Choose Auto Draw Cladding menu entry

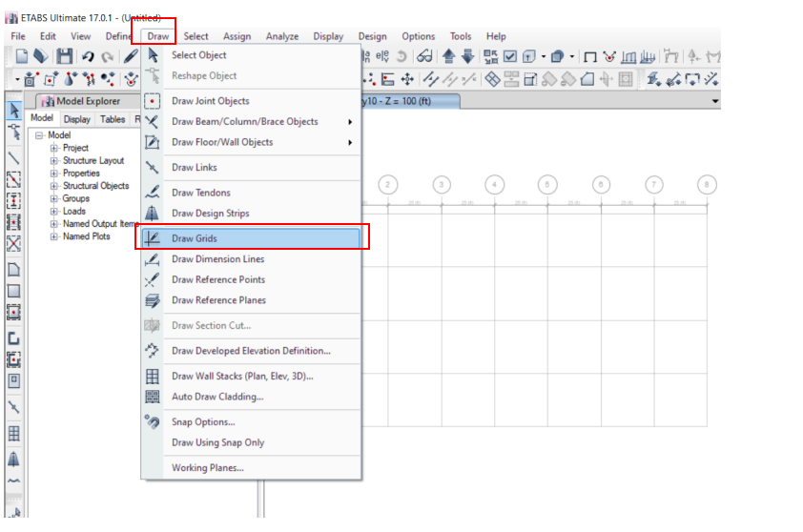click(251, 397)
